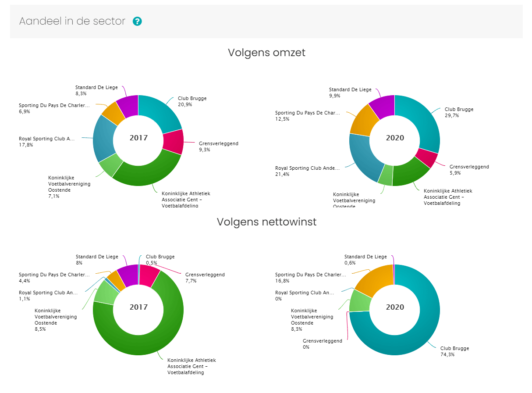This screenshot has width=532, height=393.
Task: Click the purple Standard 8% slice in 2017 nettowinst
Action: pyautogui.click(x=128, y=275)
